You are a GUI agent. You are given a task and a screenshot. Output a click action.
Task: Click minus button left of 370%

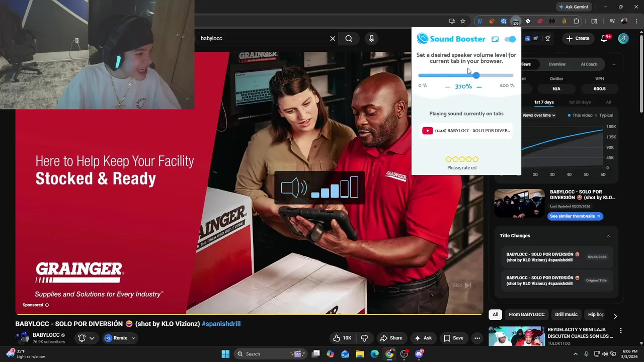tap(447, 87)
